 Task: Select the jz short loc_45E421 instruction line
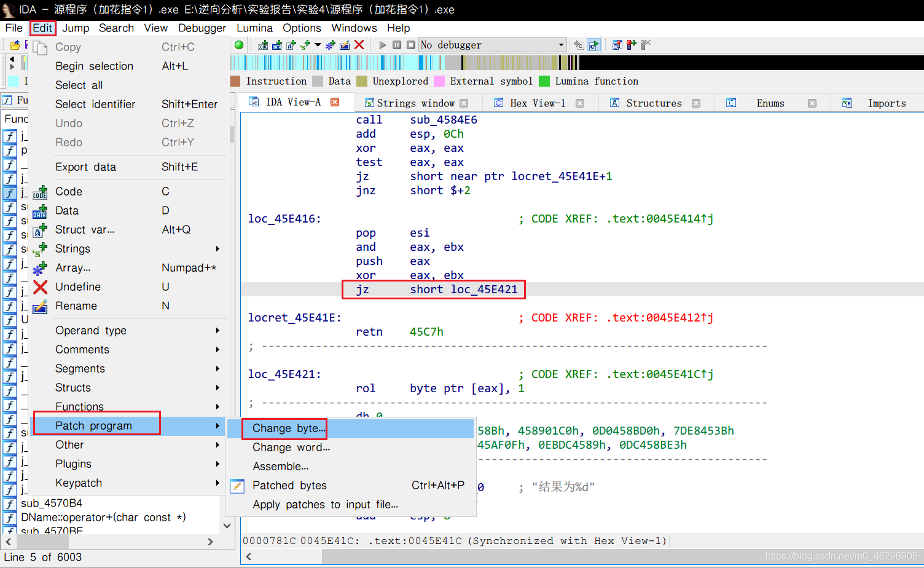coord(437,290)
